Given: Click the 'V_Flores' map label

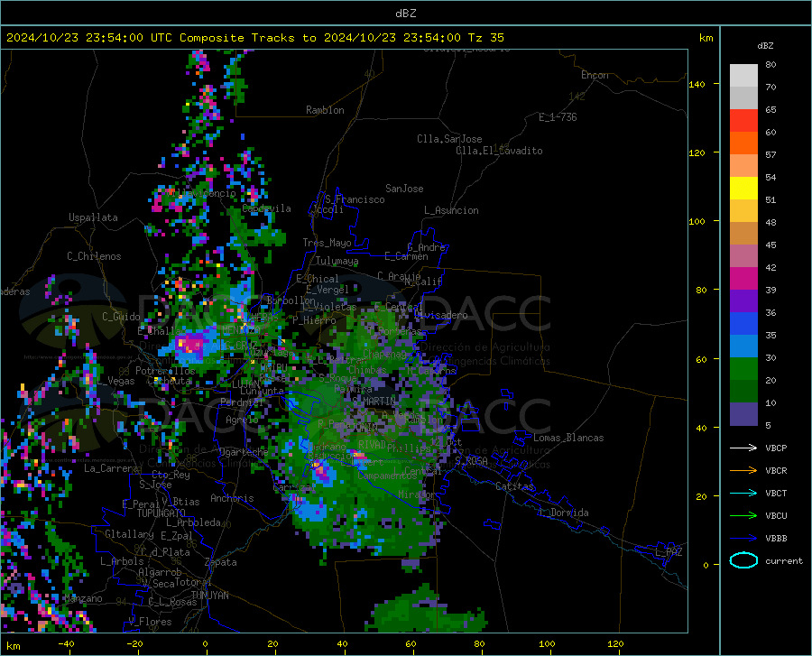Looking at the screenshot, I should click(150, 622).
